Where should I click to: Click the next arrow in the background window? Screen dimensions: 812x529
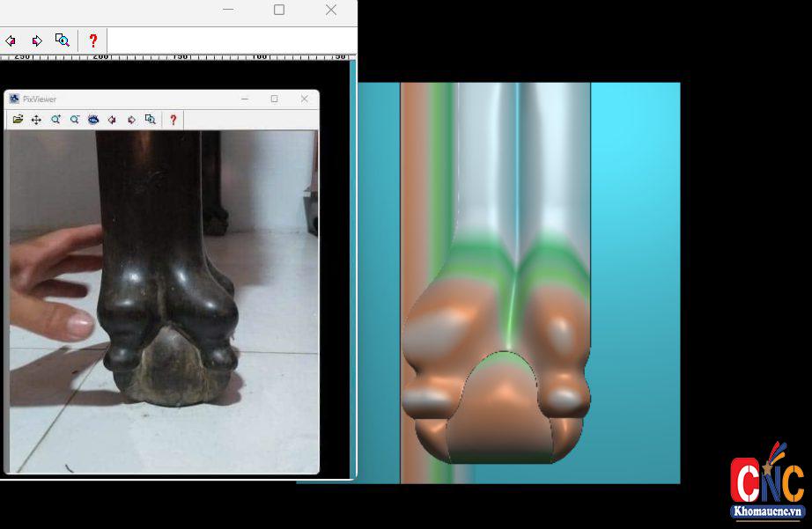pyautogui.click(x=37, y=40)
